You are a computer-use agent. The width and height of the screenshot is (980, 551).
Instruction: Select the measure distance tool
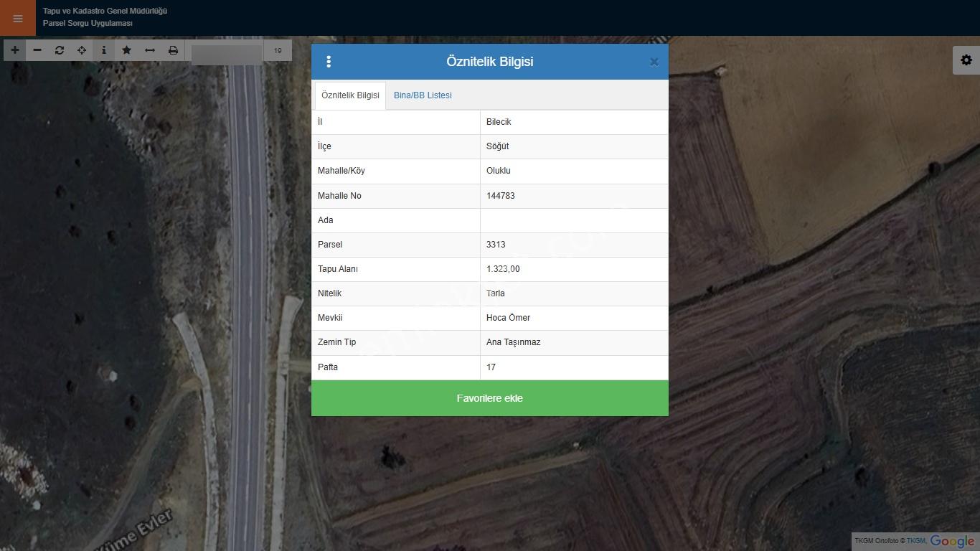[150, 50]
